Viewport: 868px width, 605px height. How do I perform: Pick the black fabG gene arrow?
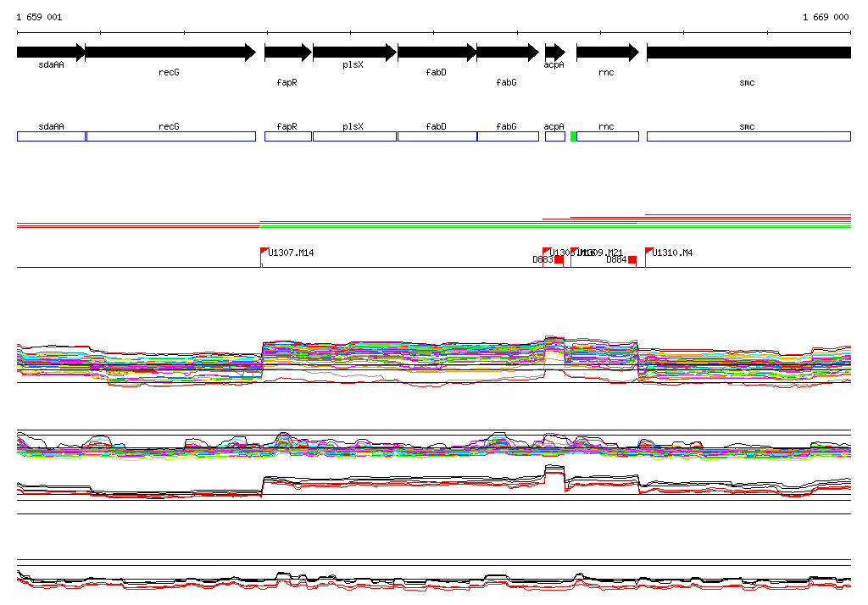508,53
